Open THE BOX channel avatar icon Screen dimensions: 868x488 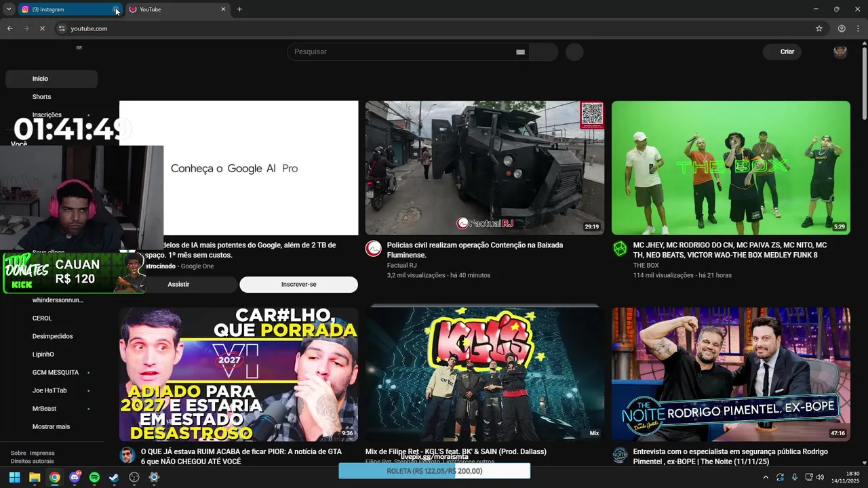(620, 249)
